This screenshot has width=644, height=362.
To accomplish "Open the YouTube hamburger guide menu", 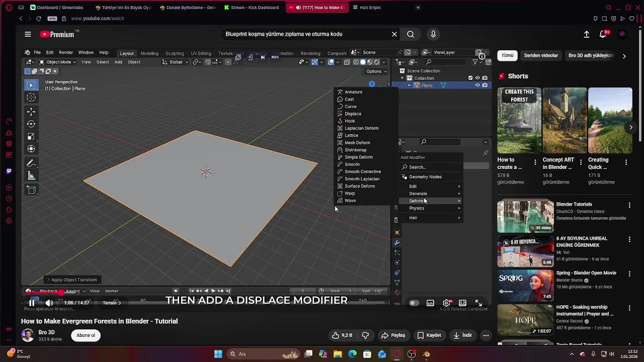I will [28, 34].
